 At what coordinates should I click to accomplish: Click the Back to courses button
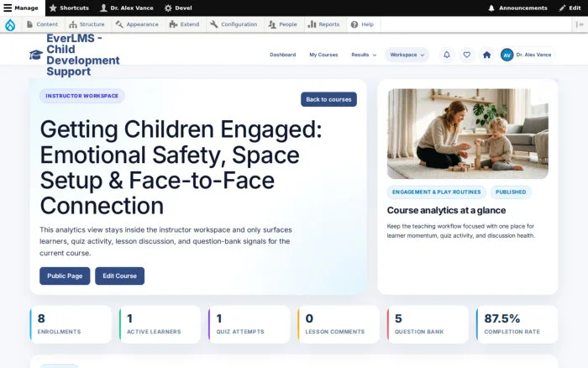[329, 99]
